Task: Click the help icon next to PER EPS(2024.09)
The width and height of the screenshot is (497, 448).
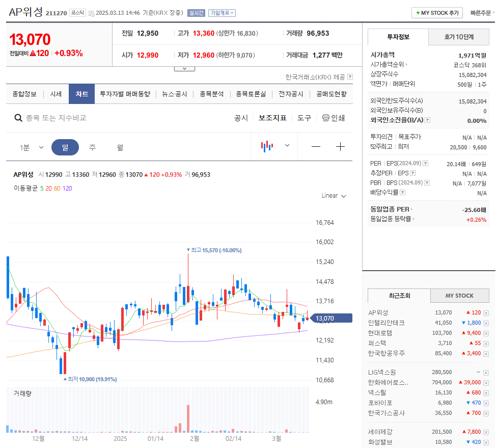Action: coord(425,163)
